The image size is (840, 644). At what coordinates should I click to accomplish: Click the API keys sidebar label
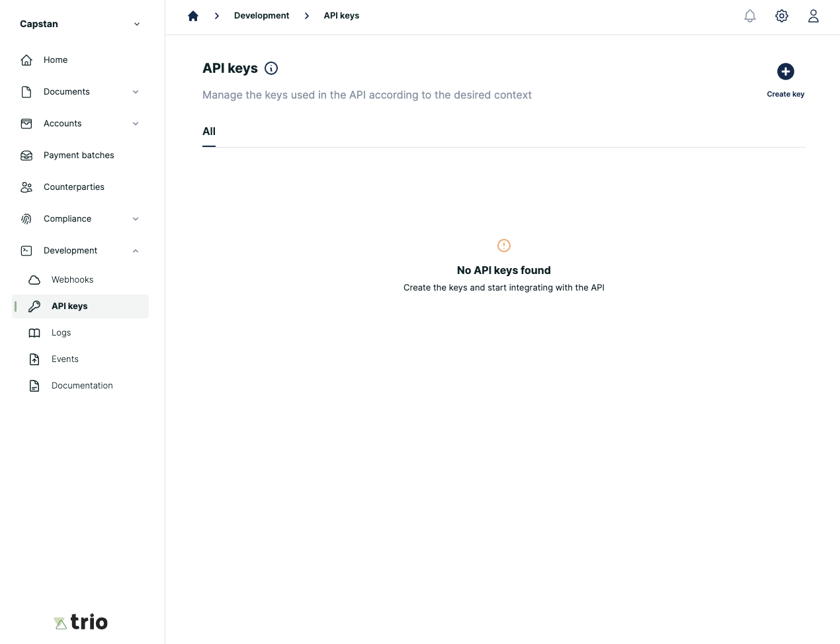point(69,306)
